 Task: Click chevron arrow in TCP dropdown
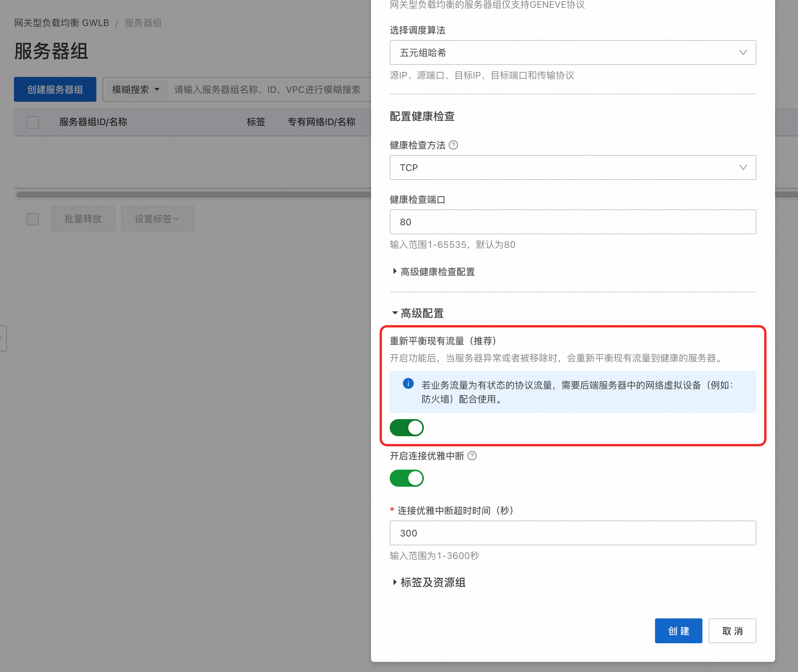point(743,167)
